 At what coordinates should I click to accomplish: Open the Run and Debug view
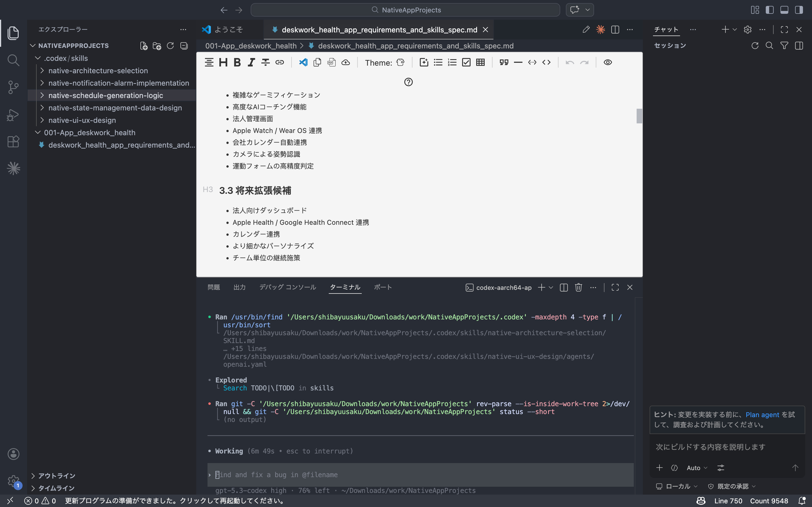[13, 115]
